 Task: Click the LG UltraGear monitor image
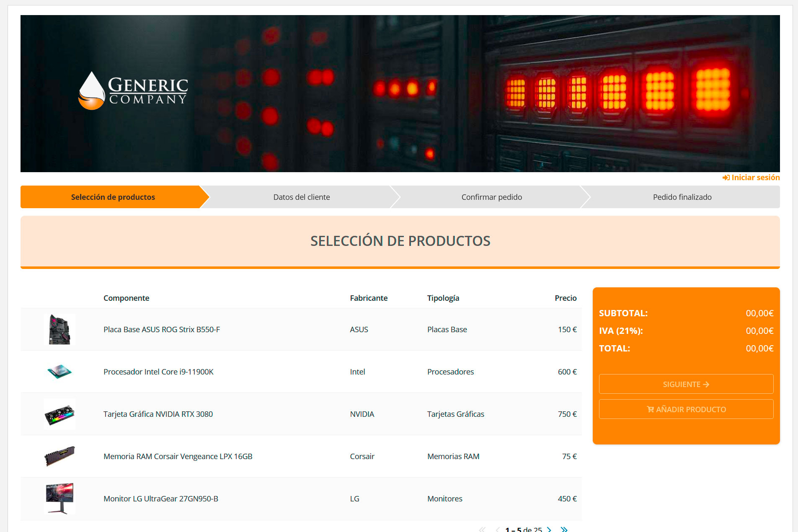(x=59, y=498)
